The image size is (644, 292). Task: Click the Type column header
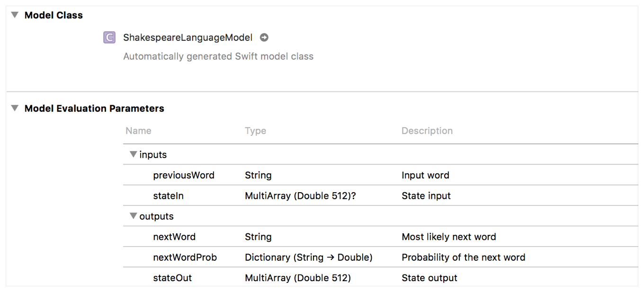tap(255, 131)
